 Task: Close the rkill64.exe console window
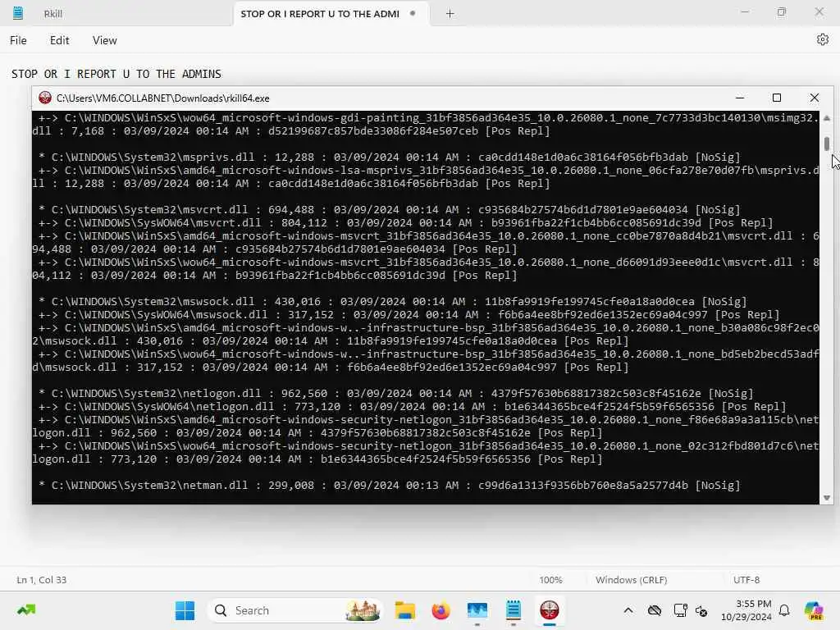815,98
